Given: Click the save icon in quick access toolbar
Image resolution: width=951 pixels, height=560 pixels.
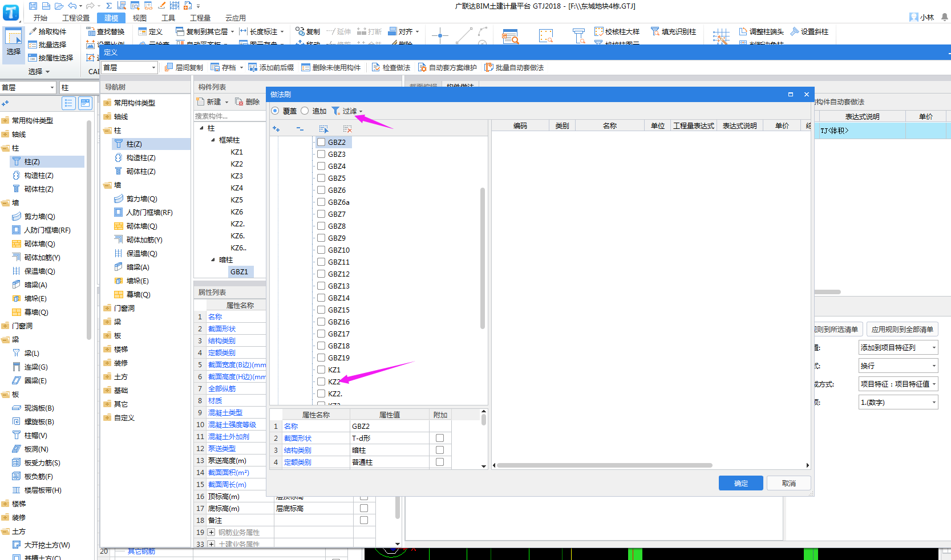Looking at the screenshot, I should [33, 6].
